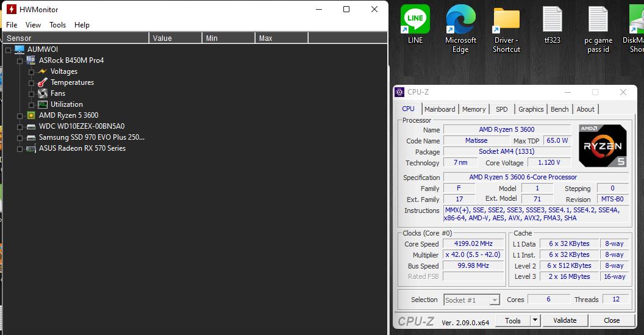This screenshot has height=335, width=644.
Task: Click the Close button in CPU-Z
Action: (612, 320)
